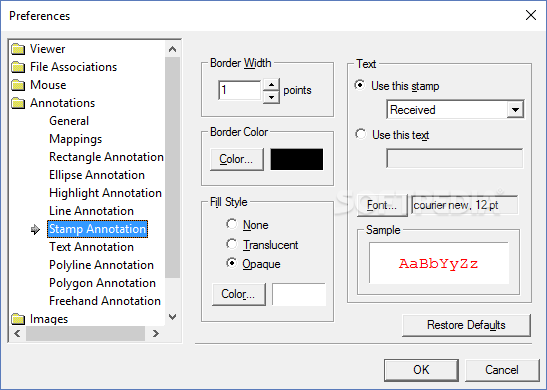This screenshot has height=390, width=547.
Task: Increase border width with up arrow
Action: point(271,85)
